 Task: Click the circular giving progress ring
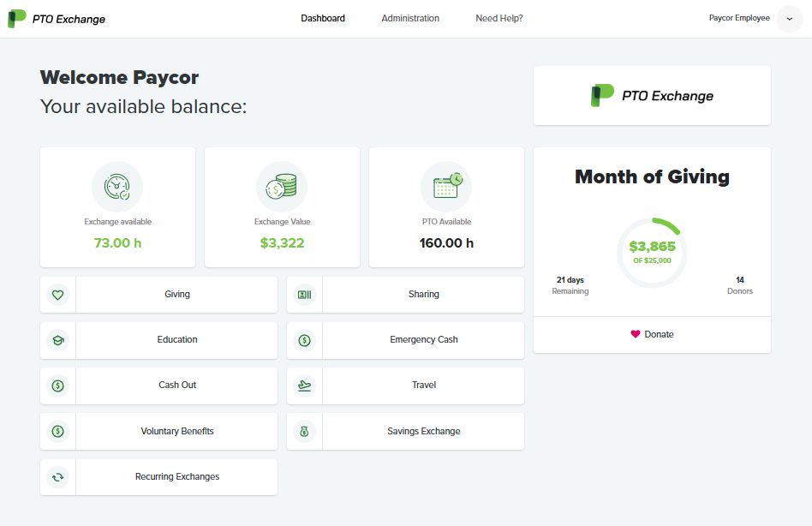[x=652, y=253]
